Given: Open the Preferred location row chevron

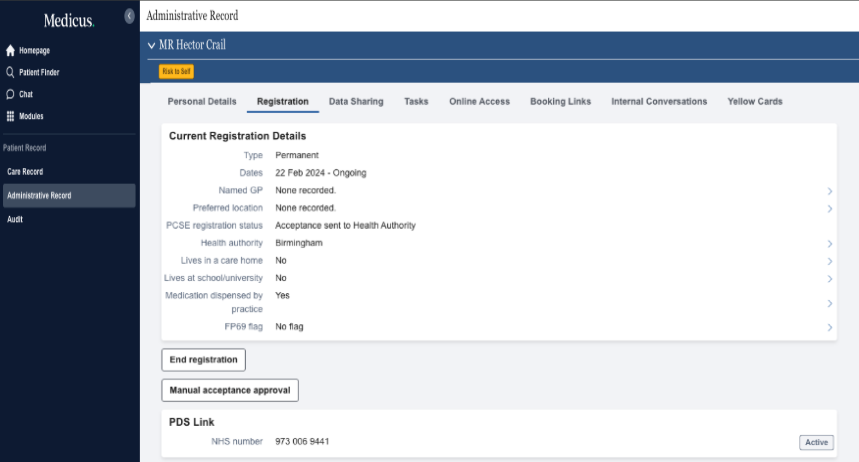Looking at the screenshot, I should 829,208.
